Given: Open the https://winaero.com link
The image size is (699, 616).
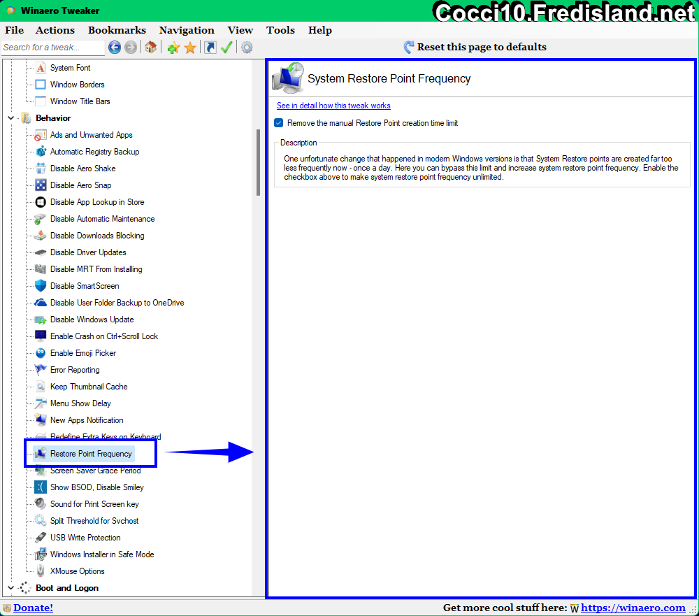Looking at the screenshot, I should tap(633, 608).
